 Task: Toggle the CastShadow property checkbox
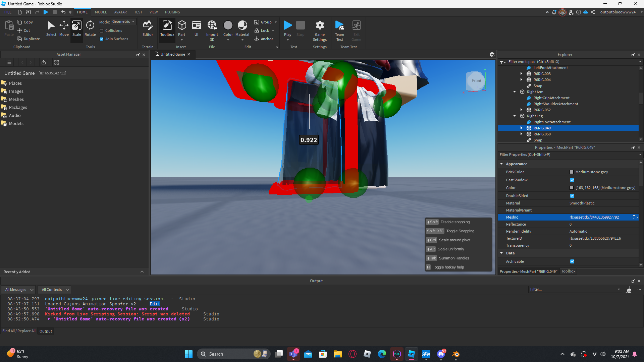pyautogui.click(x=572, y=180)
